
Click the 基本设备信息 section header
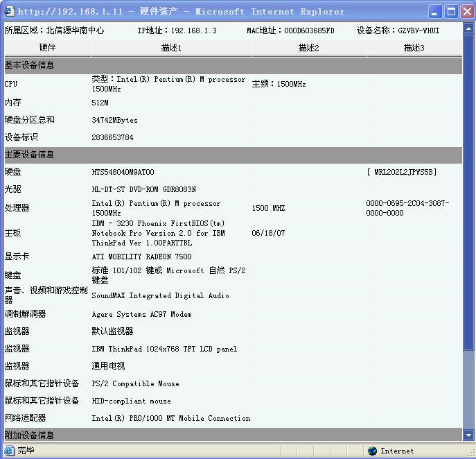[233, 65]
